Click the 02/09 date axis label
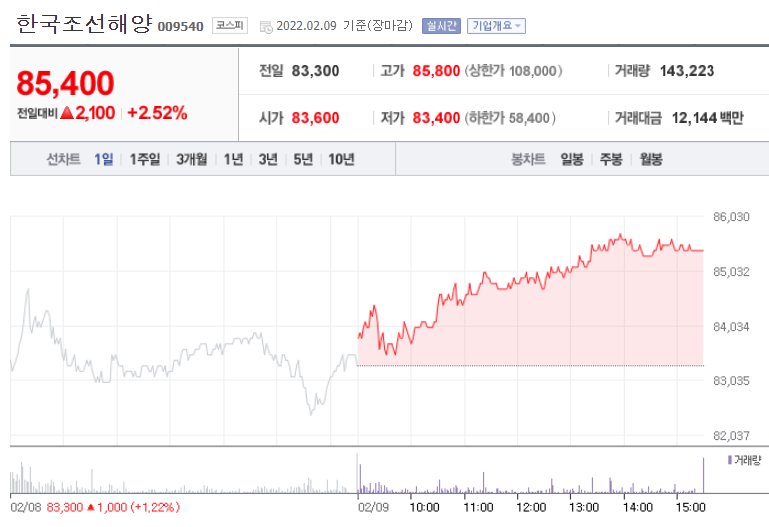The height and width of the screenshot is (527, 769). point(373,507)
